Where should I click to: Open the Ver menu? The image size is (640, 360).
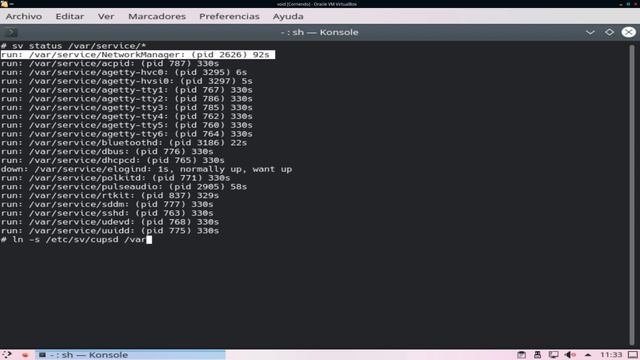(x=106, y=16)
